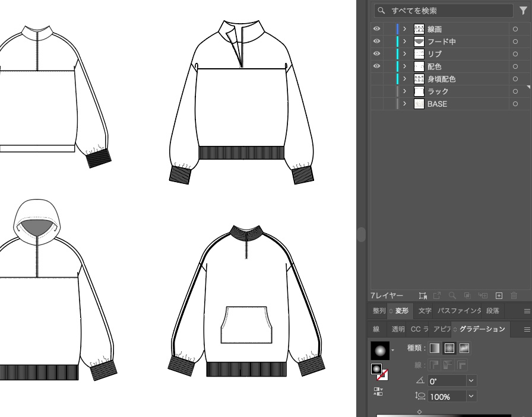The width and height of the screenshot is (532, 417).
Task: Show the 身頃配色 layer visibility box
Action: (x=376, y=79)
